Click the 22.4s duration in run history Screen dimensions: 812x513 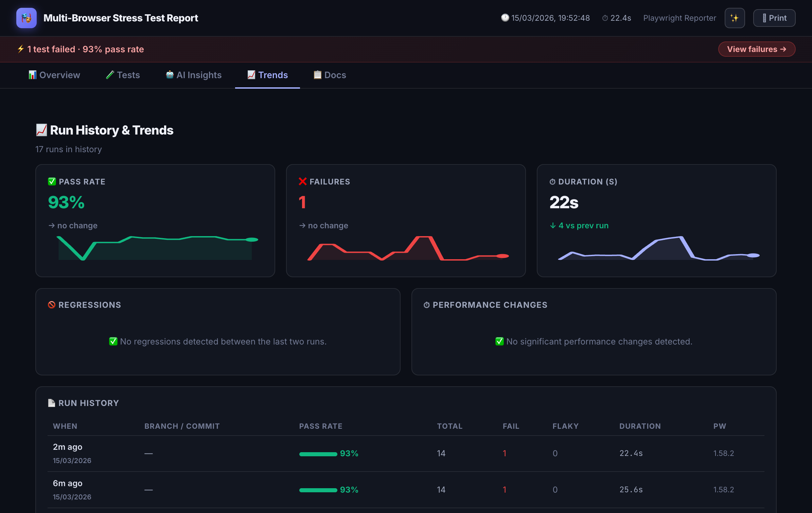pos(631,453)
